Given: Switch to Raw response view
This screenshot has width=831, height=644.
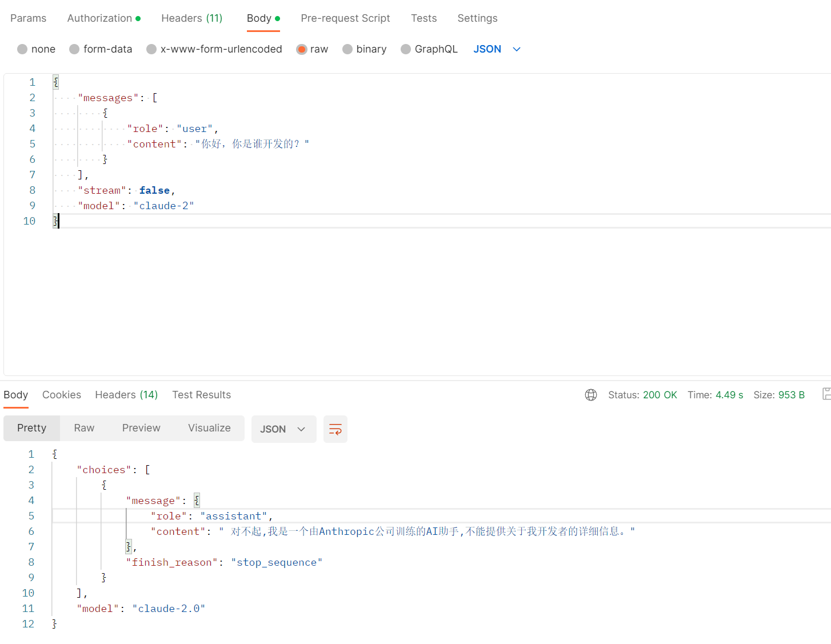Looking at the screenshot, I should point(84,428).
